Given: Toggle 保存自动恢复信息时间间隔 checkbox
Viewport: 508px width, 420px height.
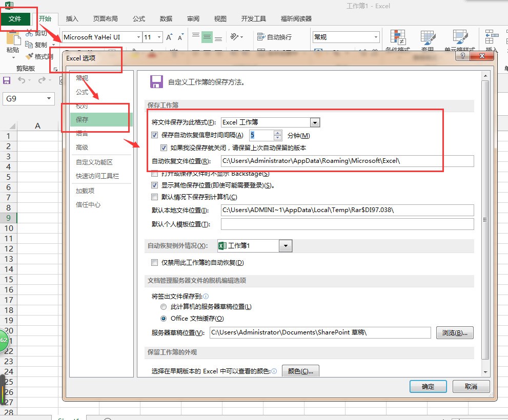Looking at the screenshot, I should click(154, 135).
